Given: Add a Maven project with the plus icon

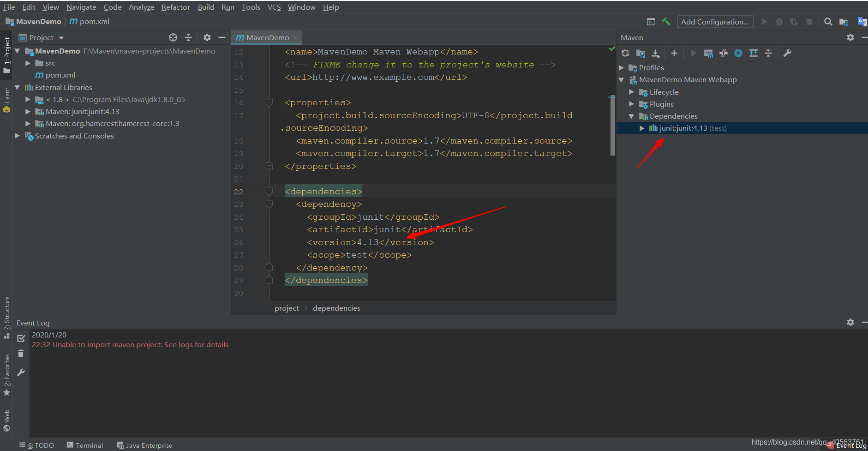Looking at the screenshot, I should coord(674,53).
